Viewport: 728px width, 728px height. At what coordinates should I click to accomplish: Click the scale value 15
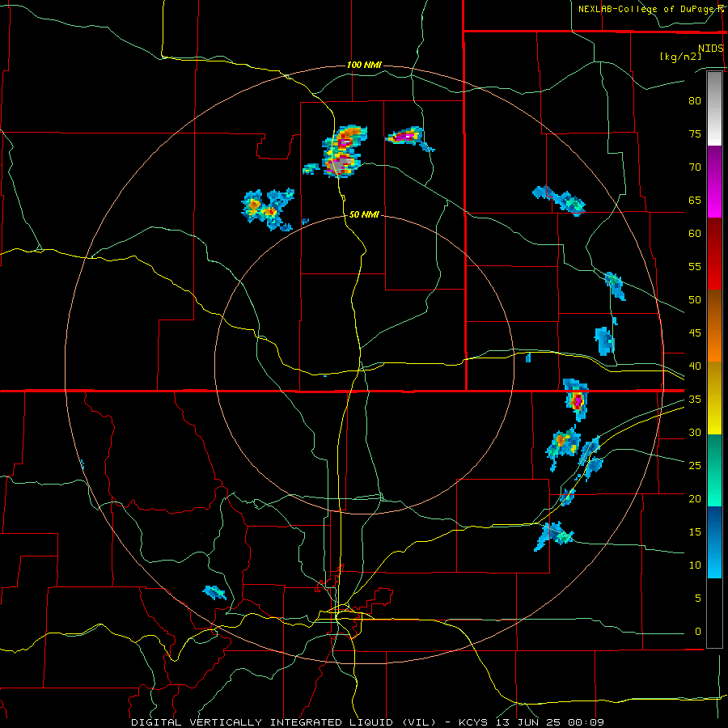point(695,531)
